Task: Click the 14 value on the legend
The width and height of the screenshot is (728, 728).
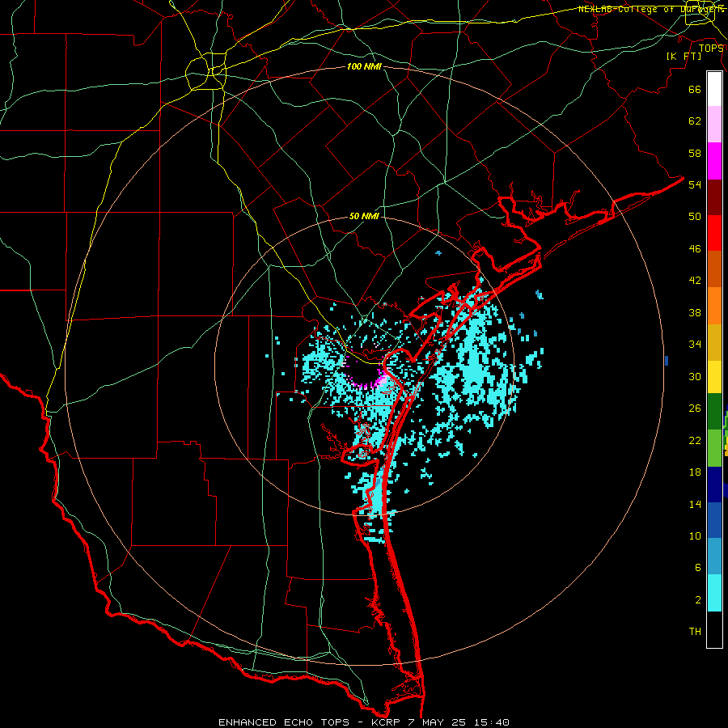Action: coord(695,504)
